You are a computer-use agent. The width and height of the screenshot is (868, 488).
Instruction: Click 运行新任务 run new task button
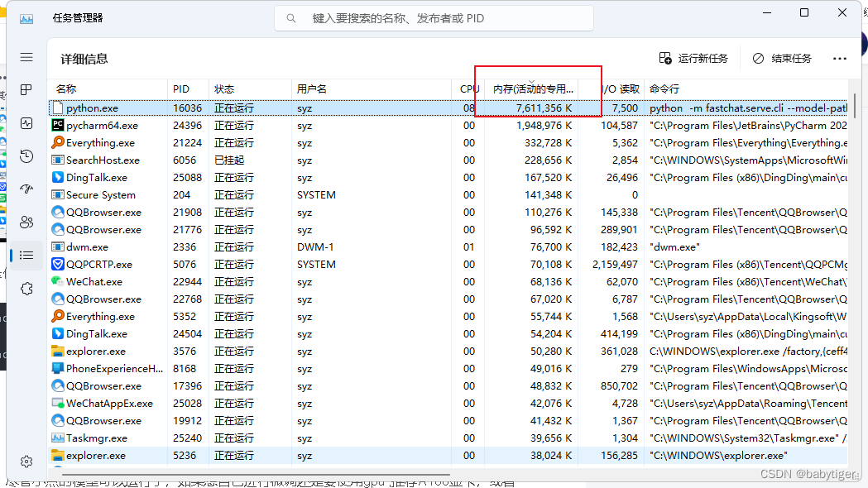pyautogui.click(x=693, y=59)
